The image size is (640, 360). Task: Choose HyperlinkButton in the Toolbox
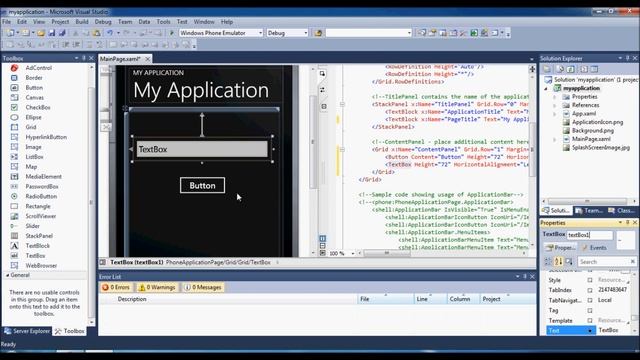pyautogui.click(x=46, y=137)
